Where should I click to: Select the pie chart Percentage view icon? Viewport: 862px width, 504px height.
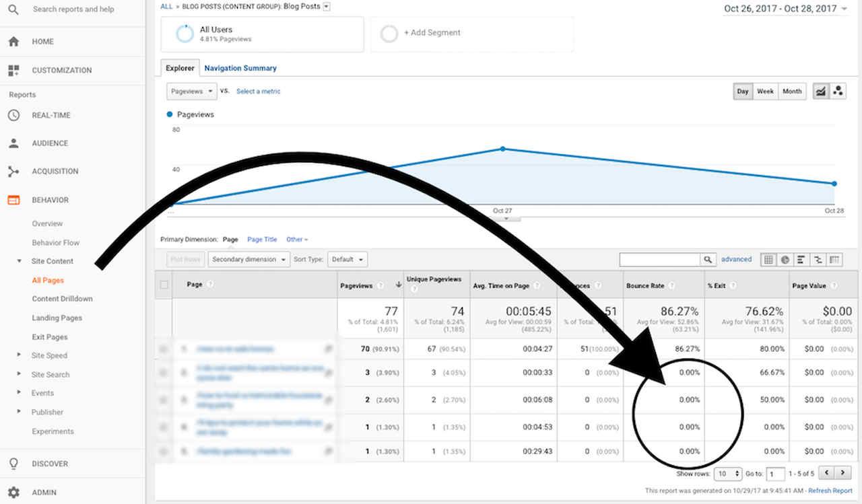pos(785,259)
